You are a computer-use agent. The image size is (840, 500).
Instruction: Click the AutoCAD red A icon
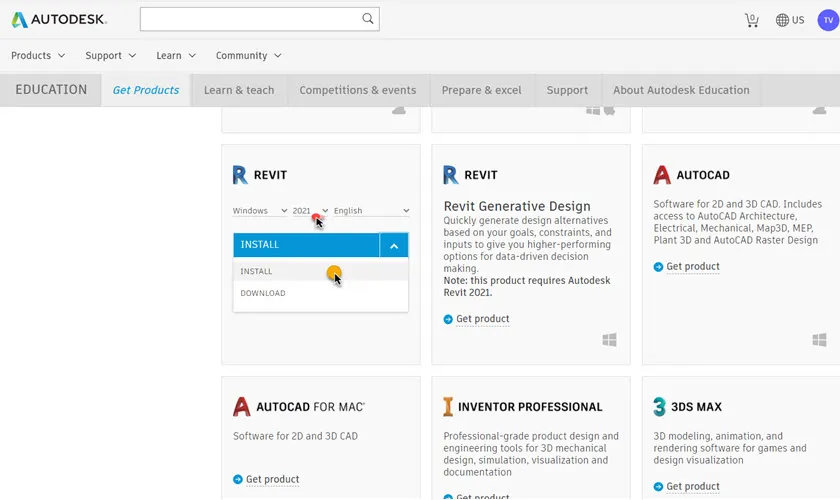pos(662,175)
